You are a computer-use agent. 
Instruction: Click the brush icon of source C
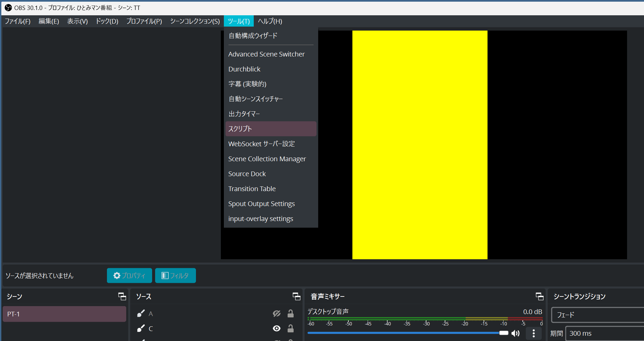click(141, 329)
